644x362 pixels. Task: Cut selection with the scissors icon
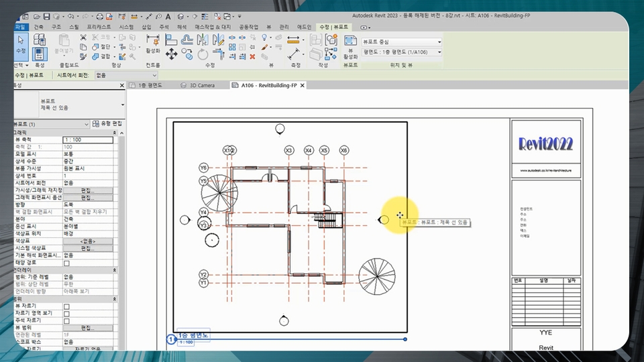coord(83,38)
